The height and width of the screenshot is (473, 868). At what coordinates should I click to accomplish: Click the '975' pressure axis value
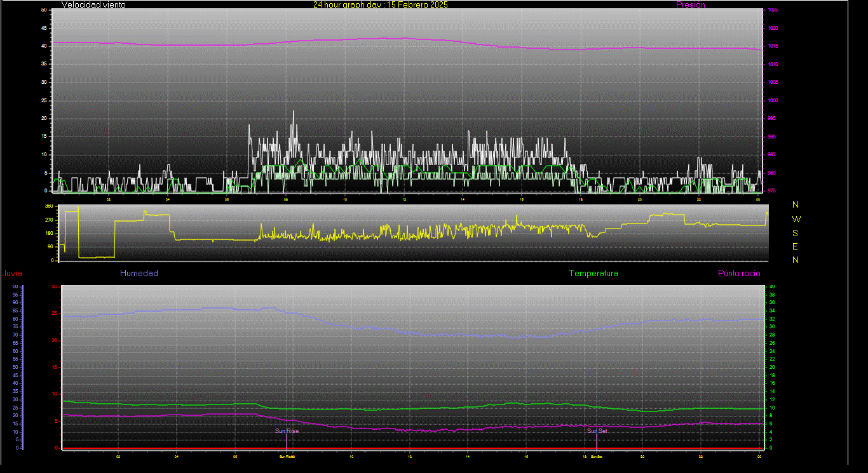point(771,190)
